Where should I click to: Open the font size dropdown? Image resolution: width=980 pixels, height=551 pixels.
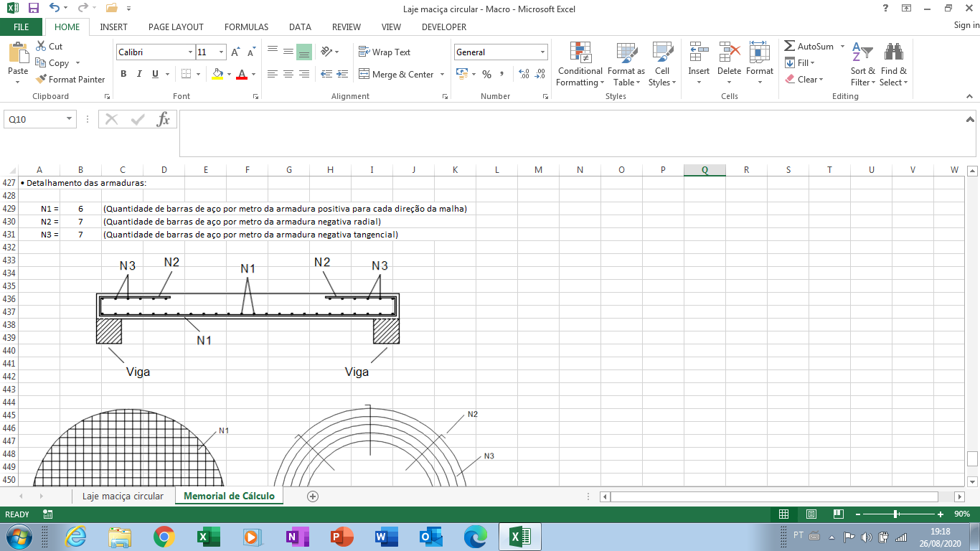222,52
